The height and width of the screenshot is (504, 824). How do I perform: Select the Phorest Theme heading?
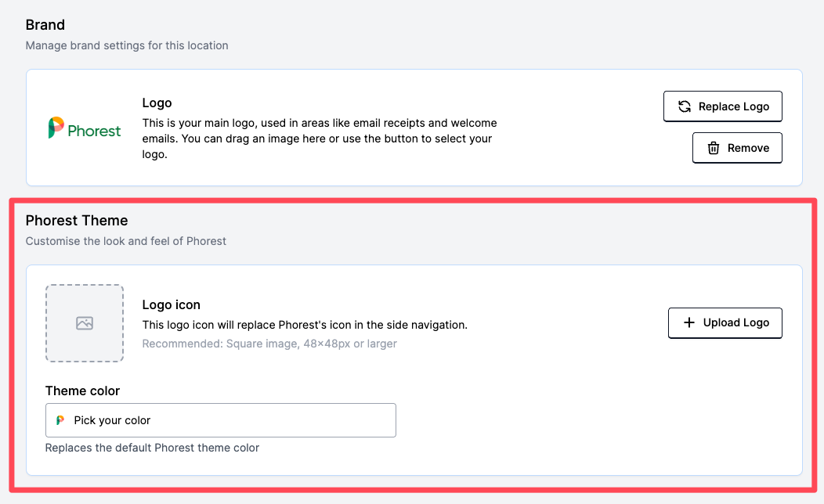click(77, 221)
